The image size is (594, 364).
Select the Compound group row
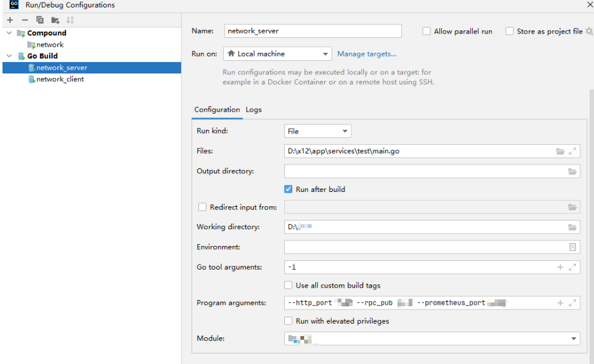click(91, 33)
